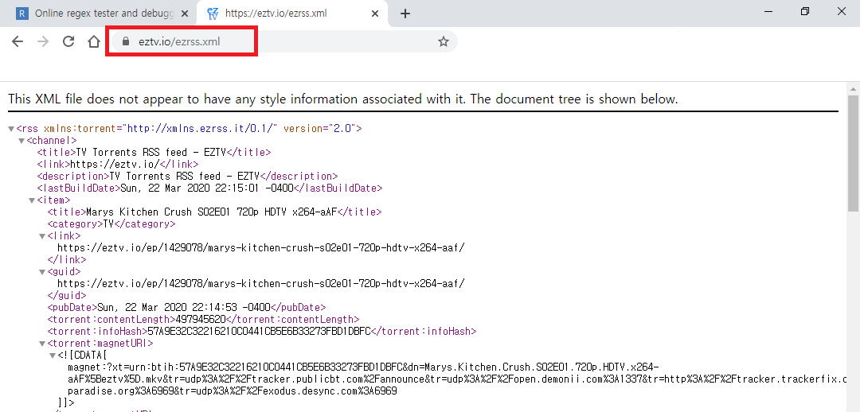Viewport: 868px width, 412px height.
Task: Open the browser home page
Action: (94, 41)
